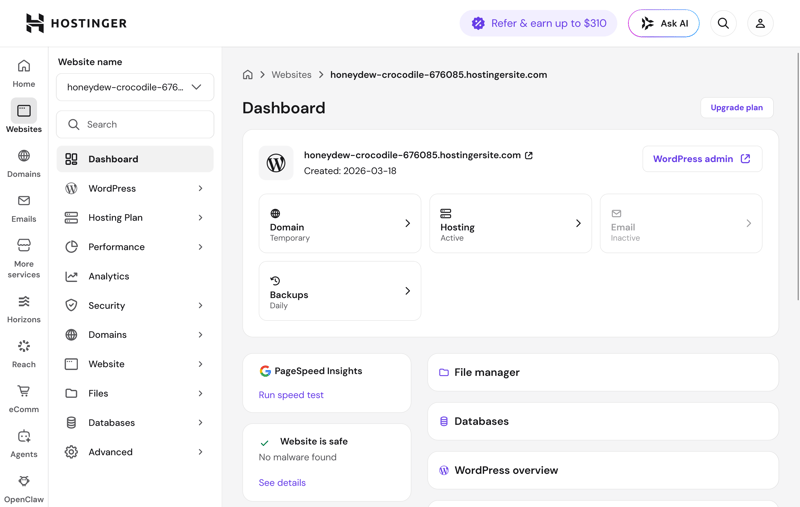Open the user profile icon
The width and height of the screenshot is (800, 507).
point(760,23)
